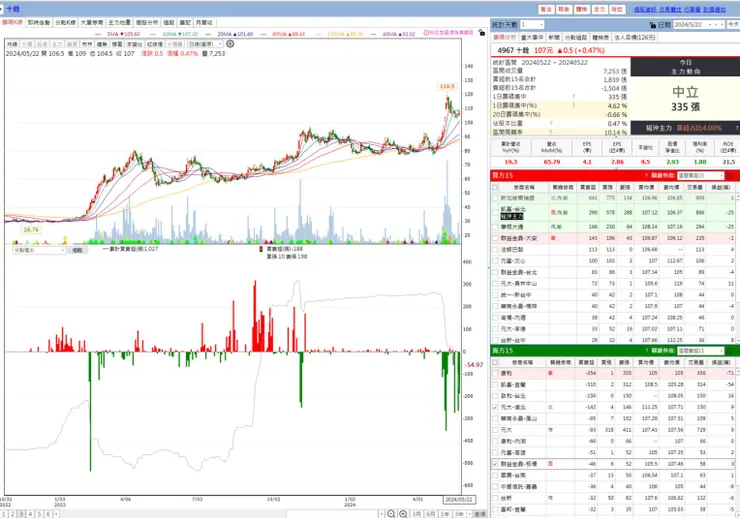Select the 摩根大通 broker row
Screen dimensions: 740x518
click(613, 227)
